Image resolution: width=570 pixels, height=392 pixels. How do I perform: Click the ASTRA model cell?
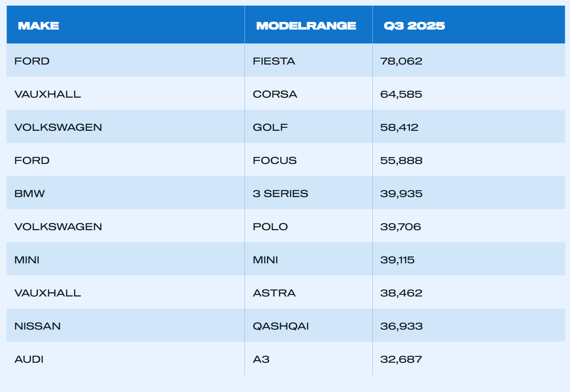(x=274, y=293)
